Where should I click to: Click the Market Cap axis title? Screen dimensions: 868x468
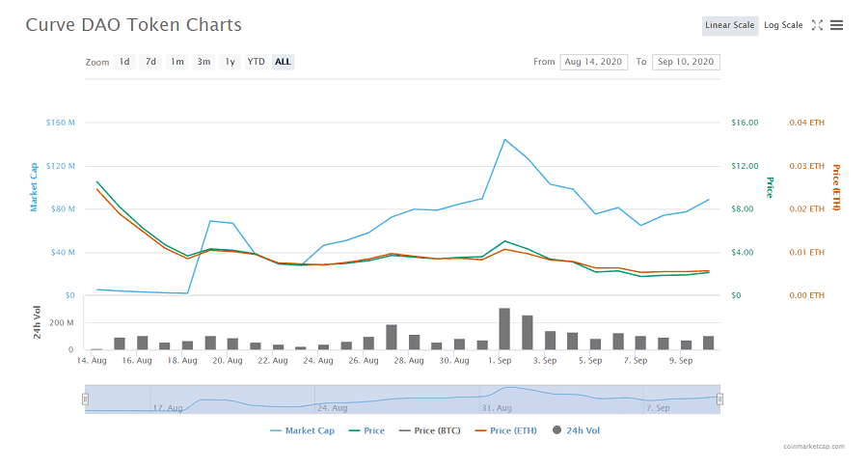click(34, 187)
